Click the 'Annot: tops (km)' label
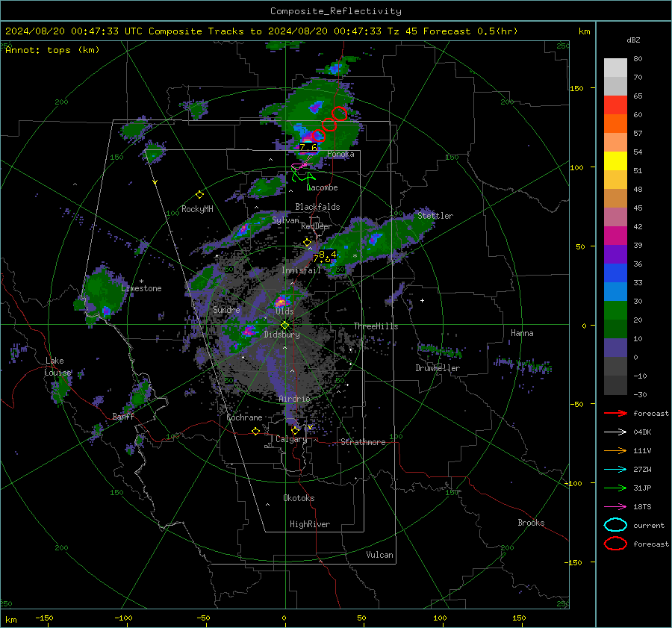Screen dimensions: 672x628 (x=52, y=50)
